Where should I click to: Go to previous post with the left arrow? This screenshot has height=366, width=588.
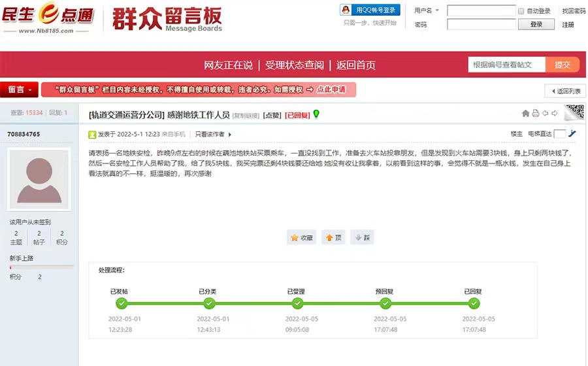click(546, 114)
